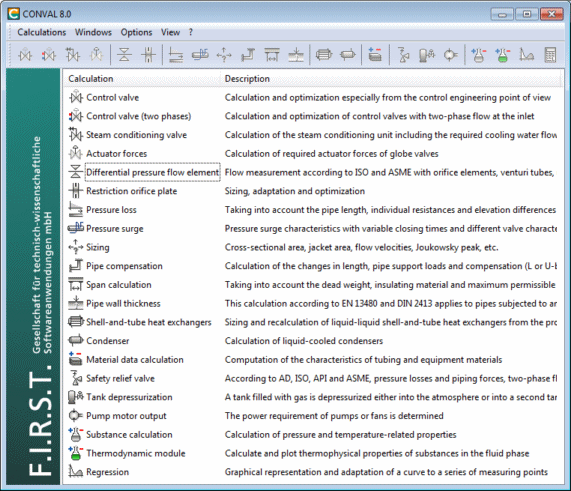Viewport: 571px width, 491px height.
Task: Click the Restriction orifice plate toolbar icon
Action: click(x=148, y=55)
